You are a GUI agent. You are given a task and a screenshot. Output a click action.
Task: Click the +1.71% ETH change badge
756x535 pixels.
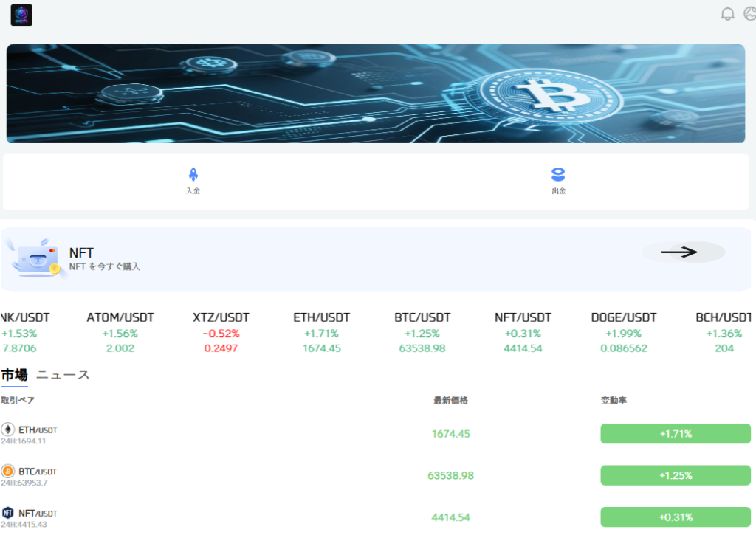click(x=676, y=434)
